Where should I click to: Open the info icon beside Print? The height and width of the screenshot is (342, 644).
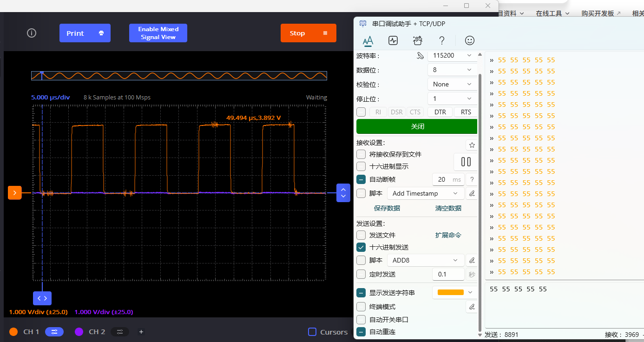[x=32, y=33]
